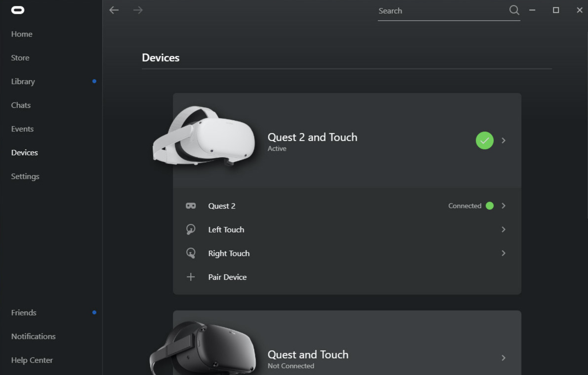The height and width of the screenshot is (375, 588).
Task: Open Left Touch details chevron
Action: 503,229
